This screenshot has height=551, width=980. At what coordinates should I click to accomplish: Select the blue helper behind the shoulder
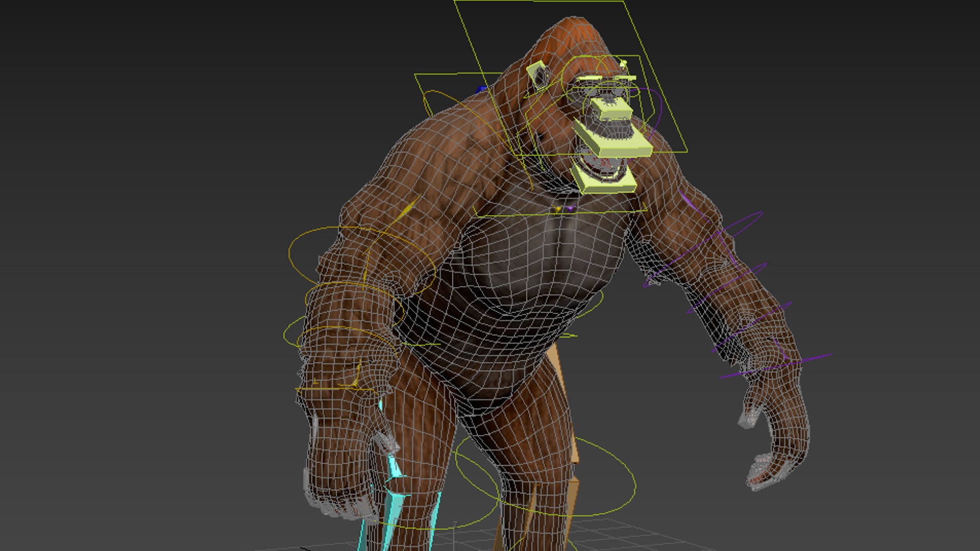(481, 90)
